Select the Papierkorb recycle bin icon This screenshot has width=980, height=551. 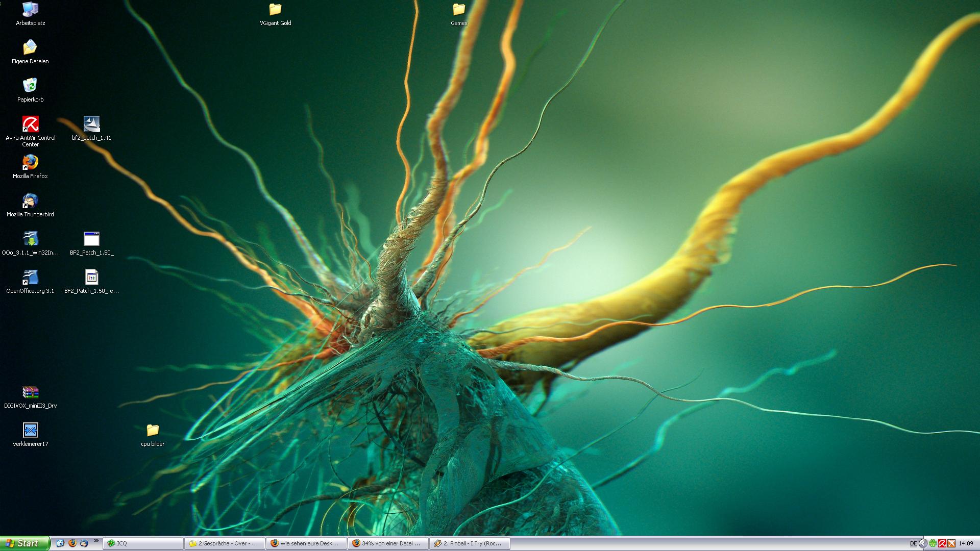[x=30, y=86]
